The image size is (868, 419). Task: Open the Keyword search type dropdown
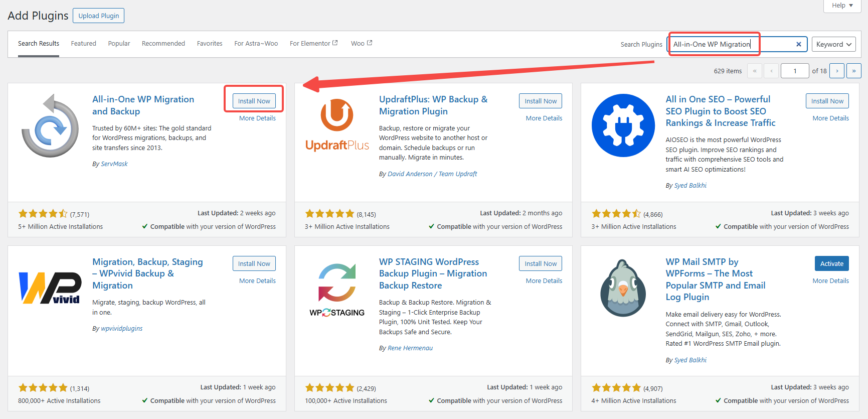pyautogui.click(x=833, y=44)
